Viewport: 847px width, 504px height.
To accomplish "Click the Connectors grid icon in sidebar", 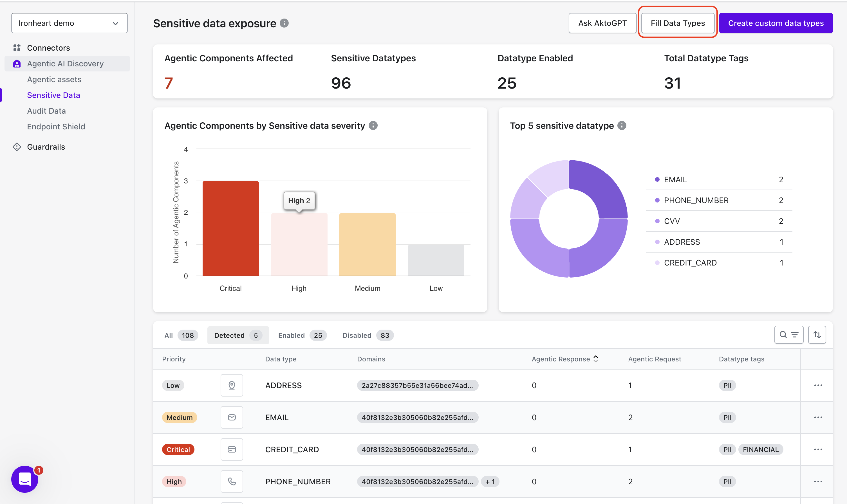I will point(17,48).
